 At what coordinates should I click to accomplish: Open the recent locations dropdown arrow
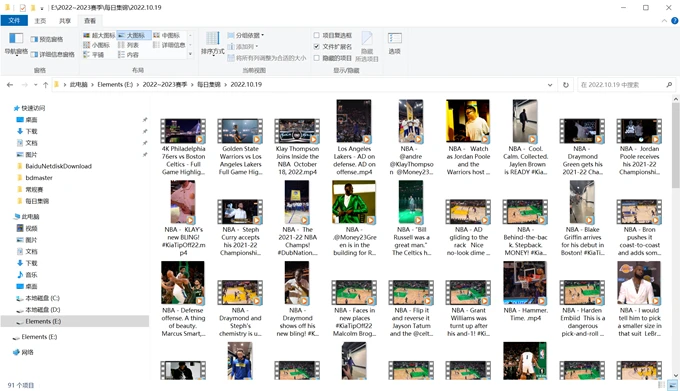[x=36, y=85]
